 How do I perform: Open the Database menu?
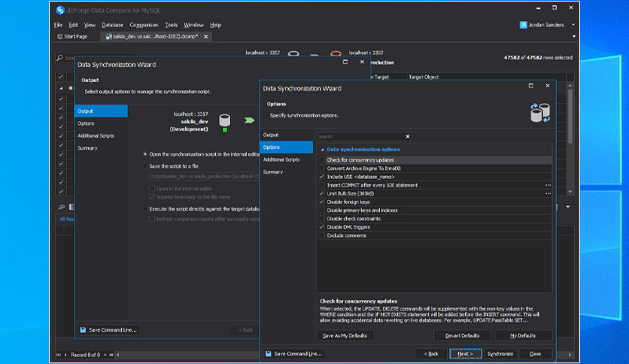tap(112, 25)
